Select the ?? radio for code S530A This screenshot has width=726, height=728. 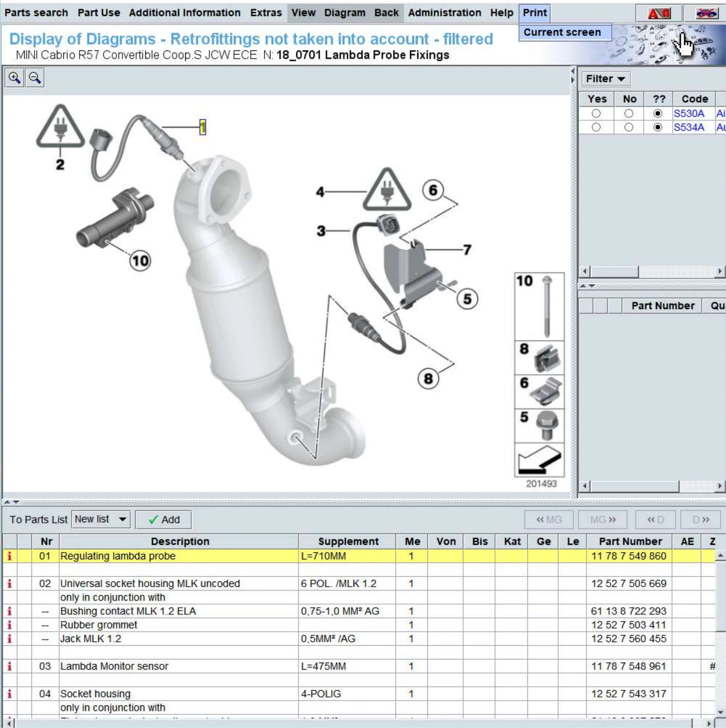(658, 114)
